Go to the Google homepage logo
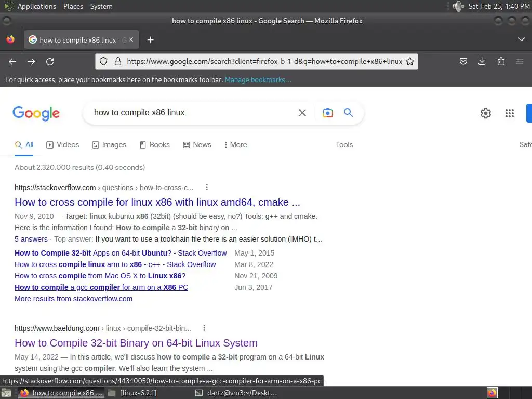 (x=36, y=113)
